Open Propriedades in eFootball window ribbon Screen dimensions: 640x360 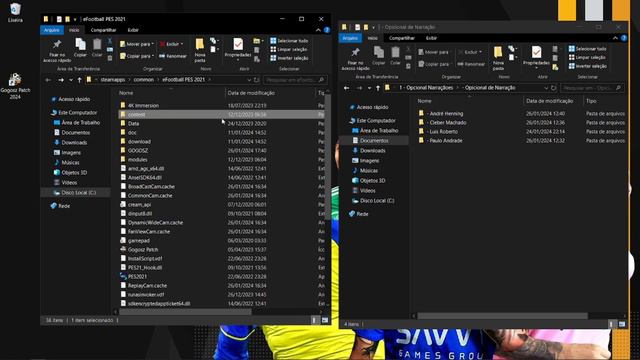click(x=238, y=49)
